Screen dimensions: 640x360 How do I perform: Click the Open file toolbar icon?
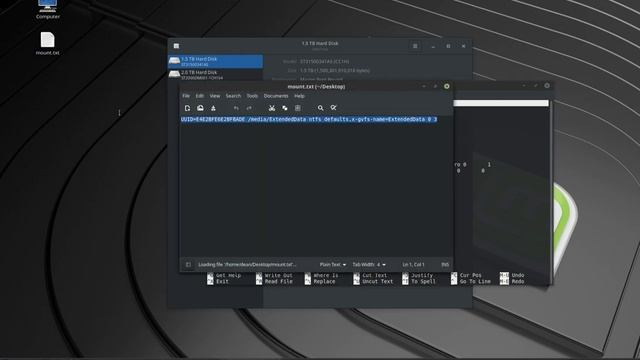click(x=200, y=108)
